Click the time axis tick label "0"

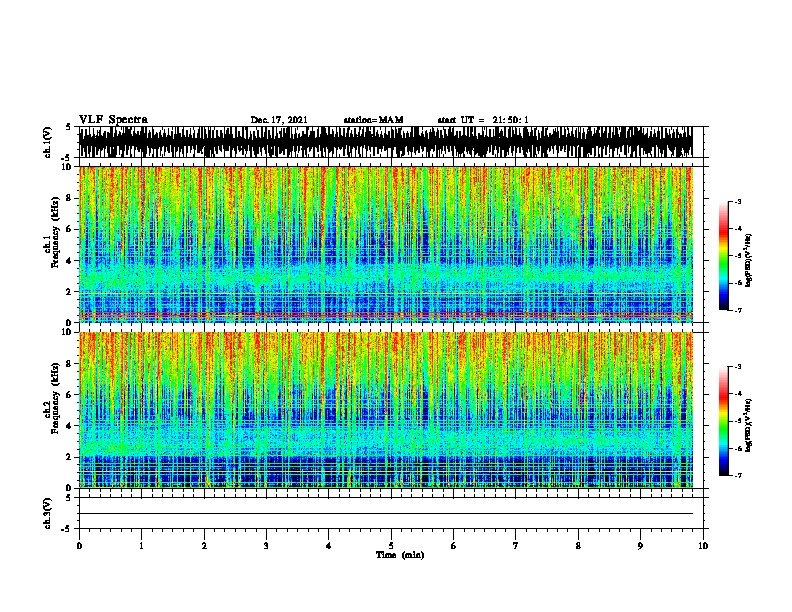point(79,546)
